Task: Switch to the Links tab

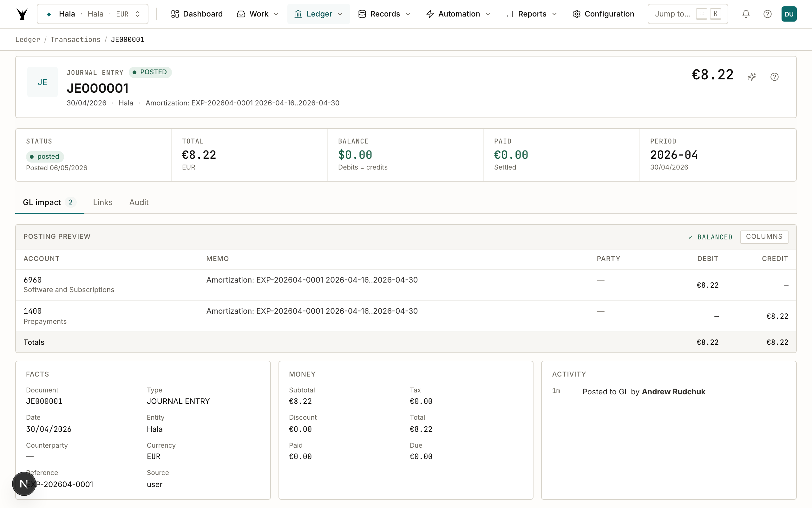Action: point(103,202)
